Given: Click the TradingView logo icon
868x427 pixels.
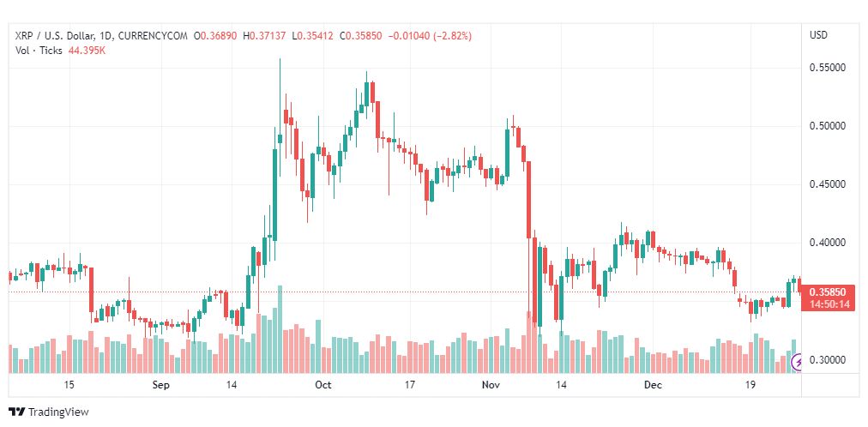Looking at the screenshot, I should click(x=17, y=412).
